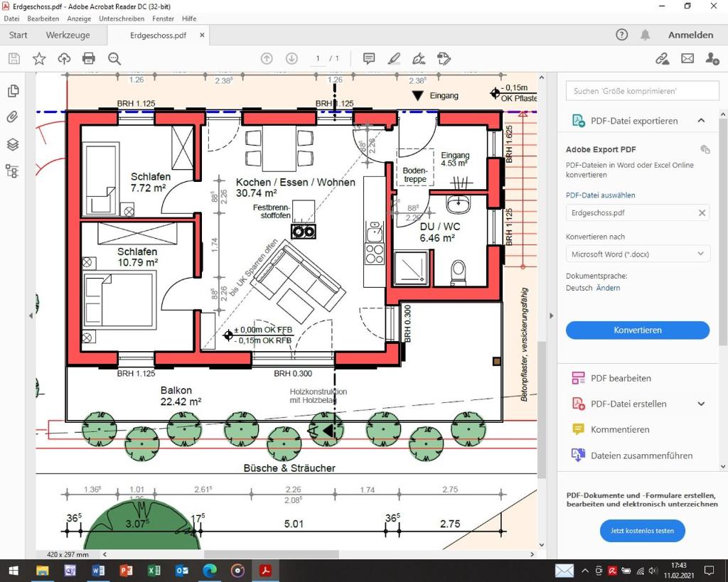Click the print file icon
The height and width of the screenshot is (582, 728).
click(x=88, y=58)
